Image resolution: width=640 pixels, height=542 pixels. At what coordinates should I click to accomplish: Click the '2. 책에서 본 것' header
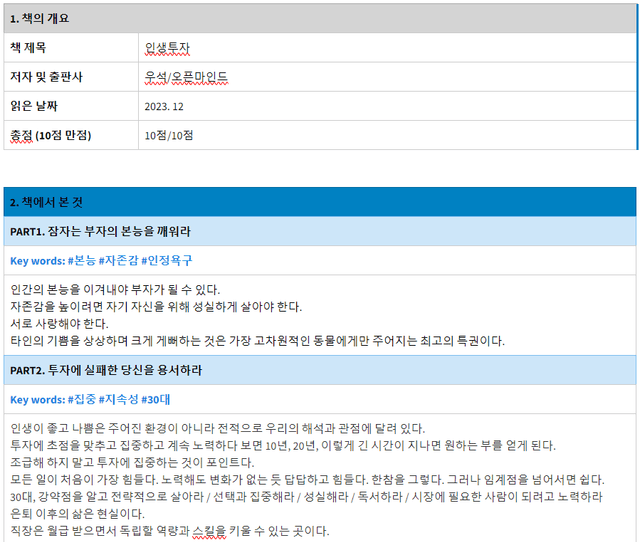tap(320, 202)
